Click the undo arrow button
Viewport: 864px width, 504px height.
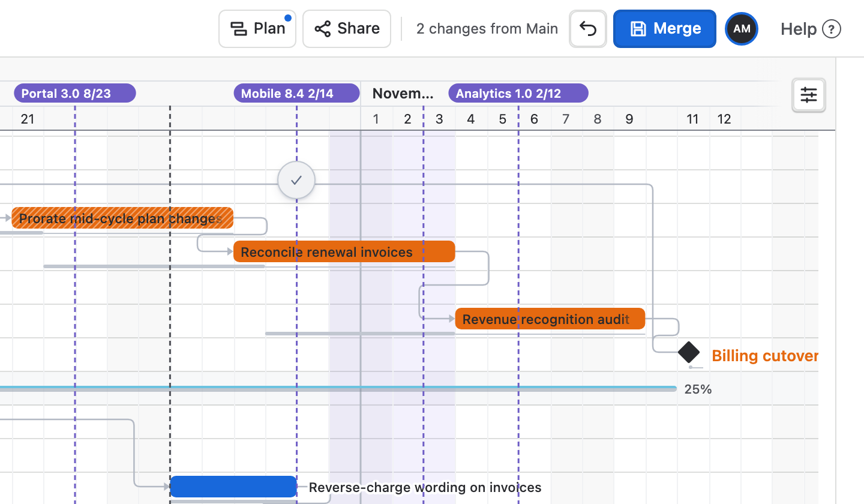click(588, 29)
